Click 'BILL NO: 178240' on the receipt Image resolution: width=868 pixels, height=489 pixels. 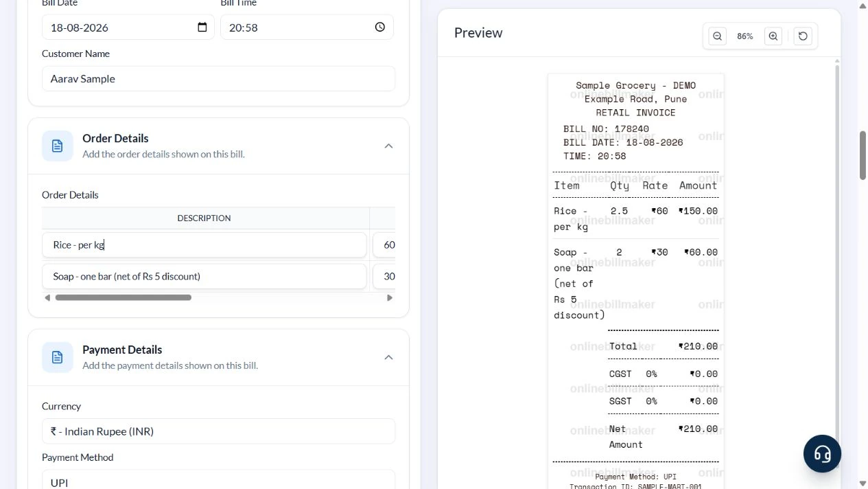tap(606, 128)
